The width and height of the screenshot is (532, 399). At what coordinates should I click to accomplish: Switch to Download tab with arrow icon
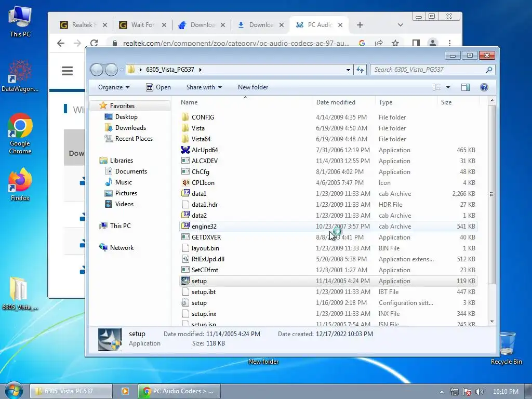261,25
